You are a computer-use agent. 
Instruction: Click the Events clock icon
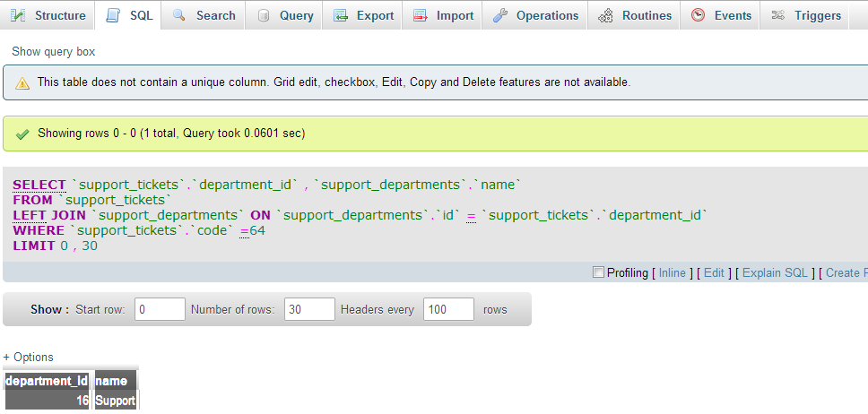click(x=699, y=15)
